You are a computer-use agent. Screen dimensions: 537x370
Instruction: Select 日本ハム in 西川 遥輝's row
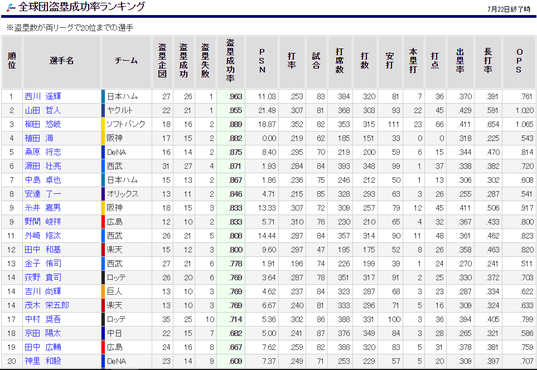122,97
